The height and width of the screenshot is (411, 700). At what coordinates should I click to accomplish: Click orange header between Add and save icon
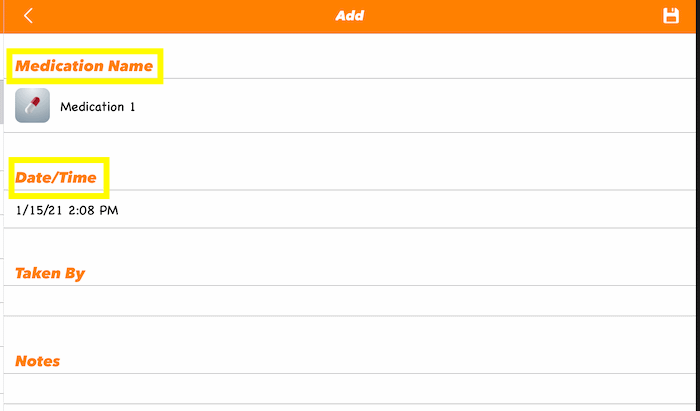510,16
